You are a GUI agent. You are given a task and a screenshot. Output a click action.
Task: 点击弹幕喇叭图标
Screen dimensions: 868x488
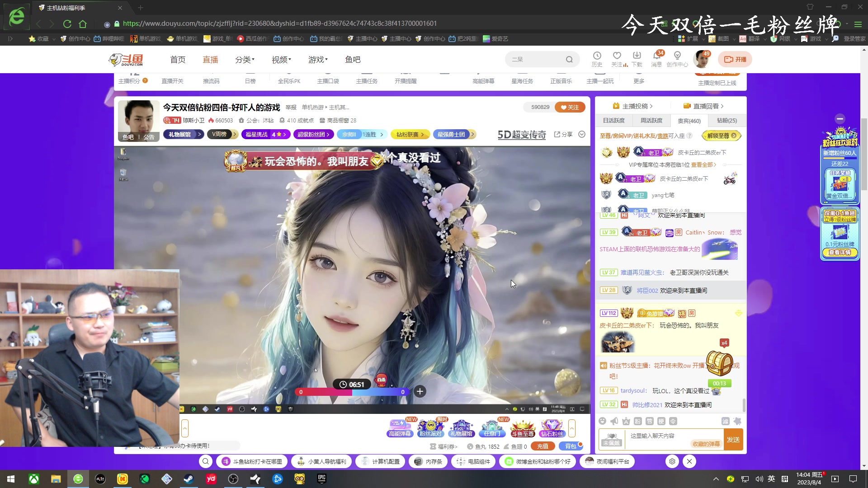click(x=614, y=421)
